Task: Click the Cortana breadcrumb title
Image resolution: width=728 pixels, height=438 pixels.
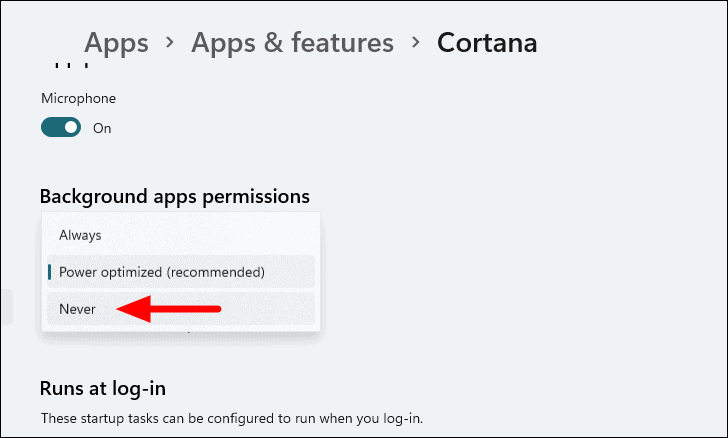Action: coord(487,43)
